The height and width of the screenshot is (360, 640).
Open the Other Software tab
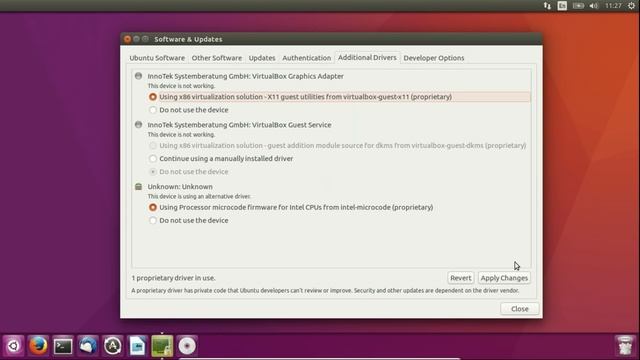217,58
